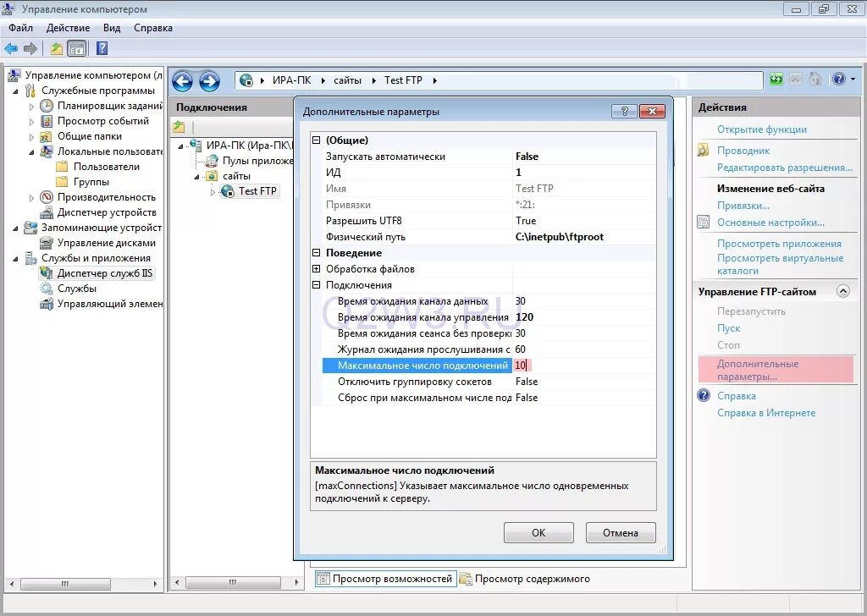867x616 pixels.
Task: Click the MMC back arrow toolbar icon
Action: point(11,48)
